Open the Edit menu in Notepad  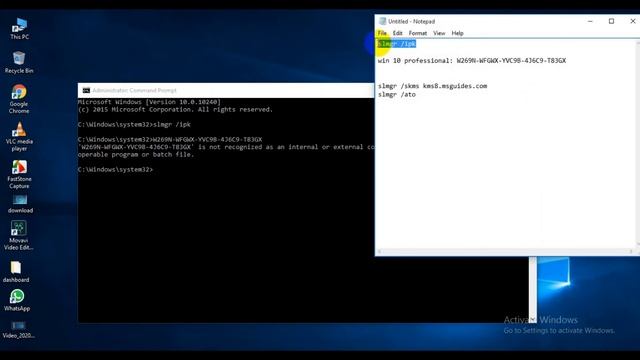[398, 33]
